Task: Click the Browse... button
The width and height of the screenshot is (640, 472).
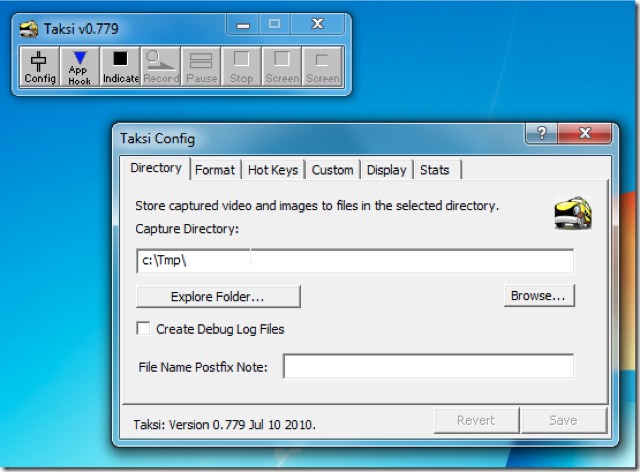Action: tap(539, 296)
